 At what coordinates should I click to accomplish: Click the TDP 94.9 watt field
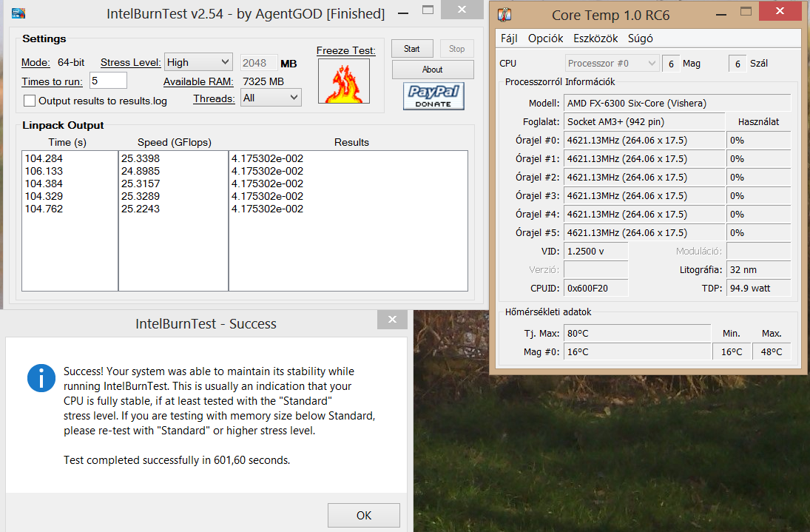tap(759, 289)
